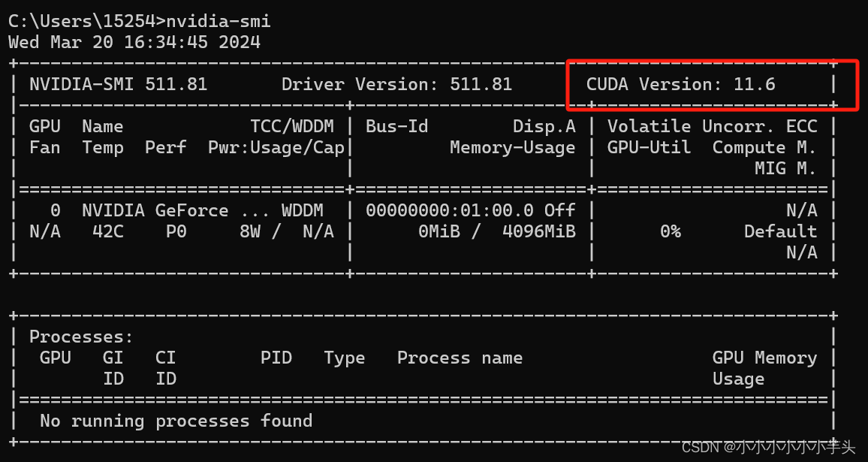Click the typed command "nvidia-smi"
The image size is (868, 462).
219,21
